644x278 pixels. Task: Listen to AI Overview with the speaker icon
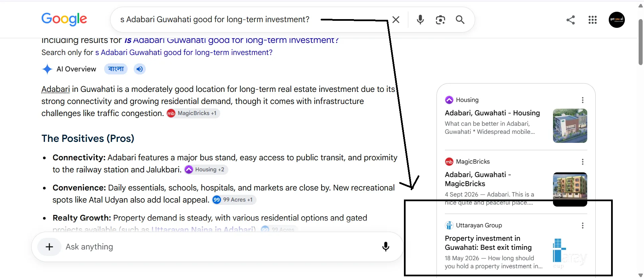pyautogui.click(x=140, y=69)
